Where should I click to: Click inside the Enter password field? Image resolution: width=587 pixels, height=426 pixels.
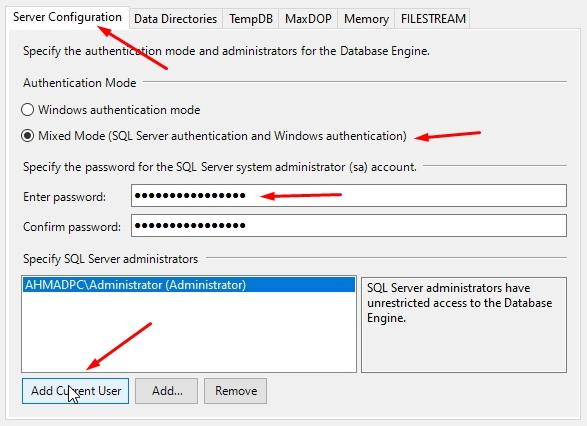349,195
